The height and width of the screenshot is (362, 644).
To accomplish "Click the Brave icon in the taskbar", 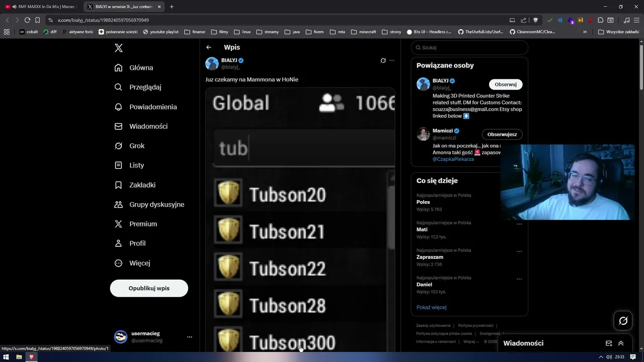I will tap(32, 357).
